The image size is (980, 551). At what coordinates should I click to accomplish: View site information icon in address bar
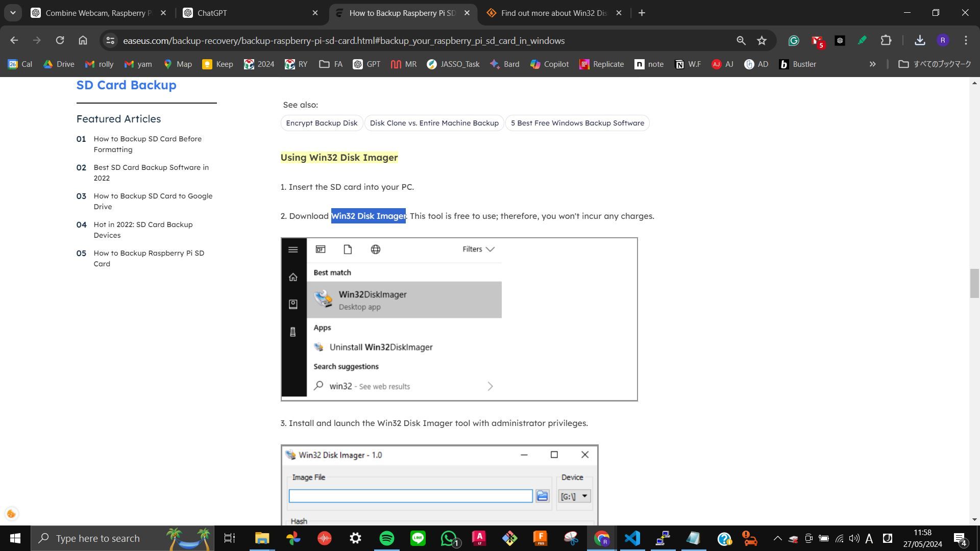(110, 40)
